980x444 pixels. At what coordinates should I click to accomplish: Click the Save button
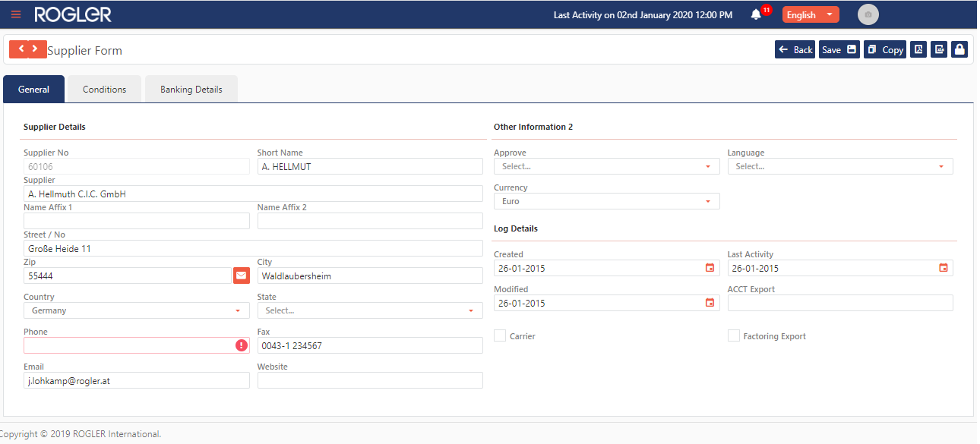838,49
